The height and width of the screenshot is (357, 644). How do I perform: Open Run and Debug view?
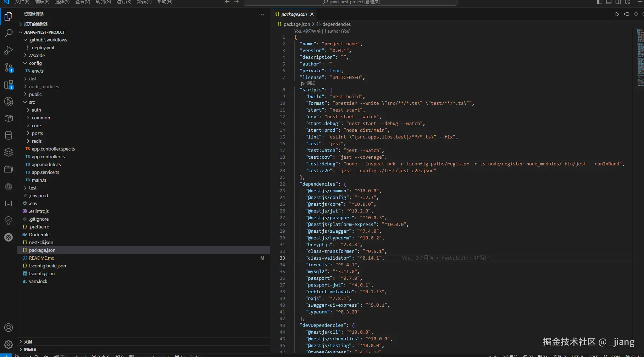click(9, 50)
